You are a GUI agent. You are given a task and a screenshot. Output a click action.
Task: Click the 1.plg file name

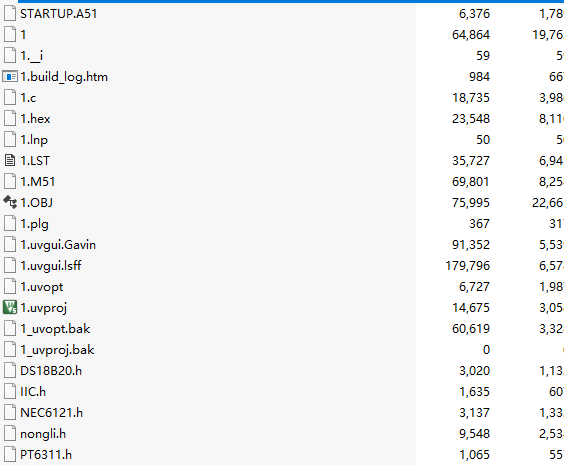[34, 224]
